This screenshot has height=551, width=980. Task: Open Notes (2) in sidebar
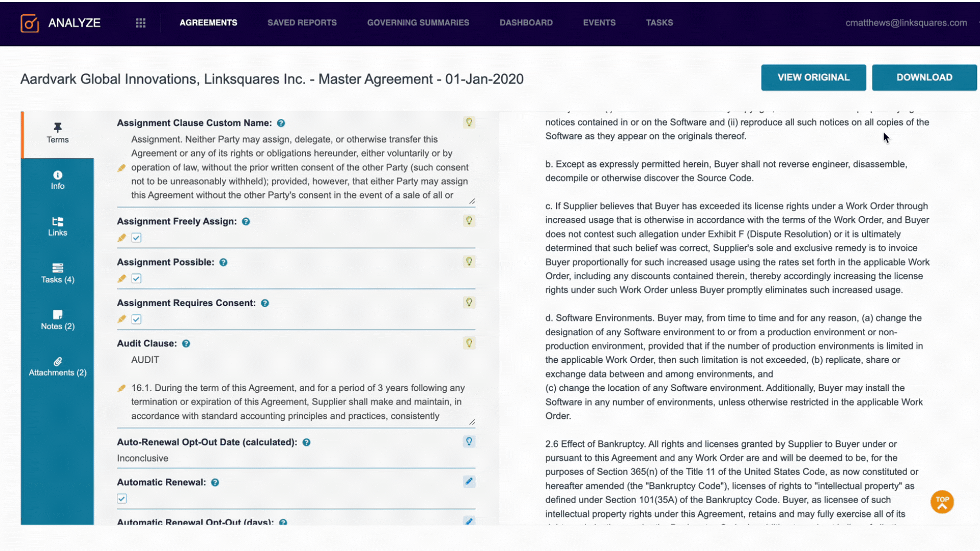(x=58, y=320)
